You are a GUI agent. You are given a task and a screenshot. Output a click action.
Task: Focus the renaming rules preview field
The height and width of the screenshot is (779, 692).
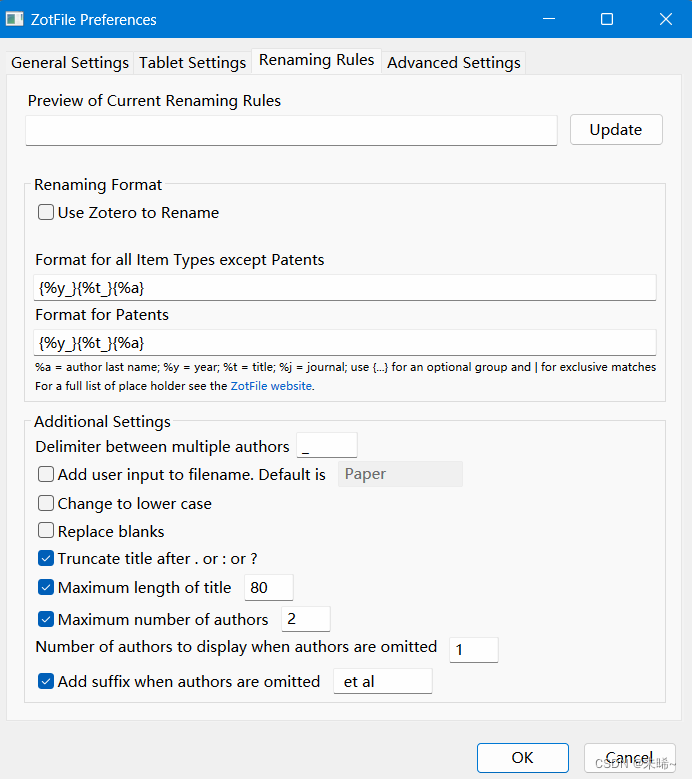tap(291, 131)
